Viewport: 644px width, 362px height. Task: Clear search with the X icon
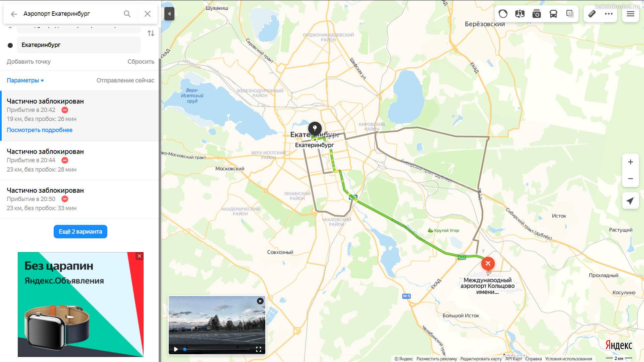148,14
